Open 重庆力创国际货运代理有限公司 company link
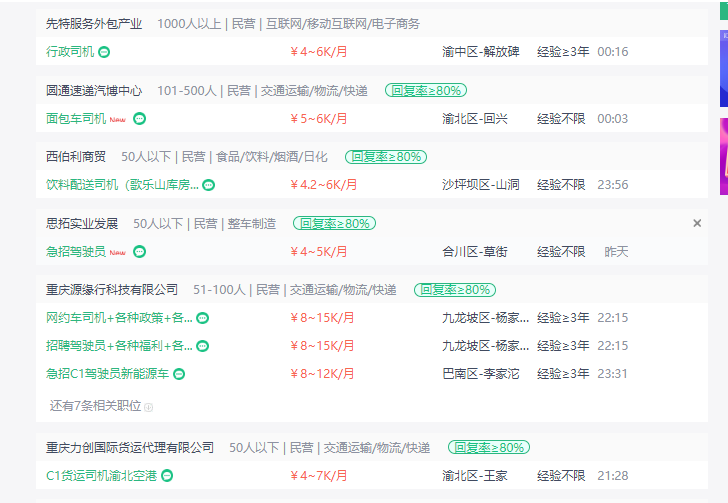This screenshot has height=503, width=728. click(x=130, y=448)
